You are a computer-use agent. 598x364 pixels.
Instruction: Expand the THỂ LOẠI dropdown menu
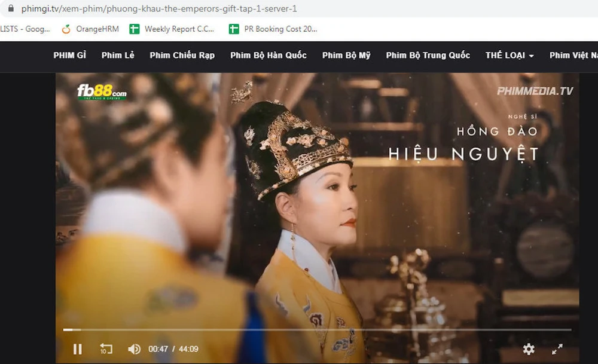point(509,55)
